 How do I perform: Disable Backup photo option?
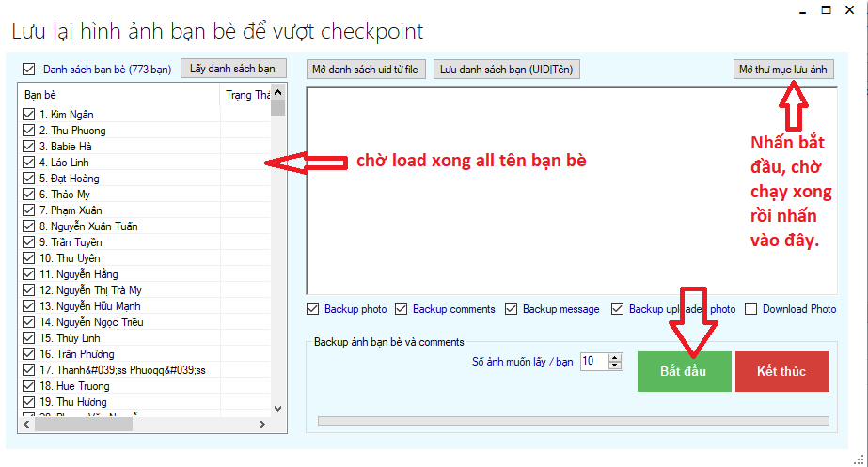pos(313,309)
